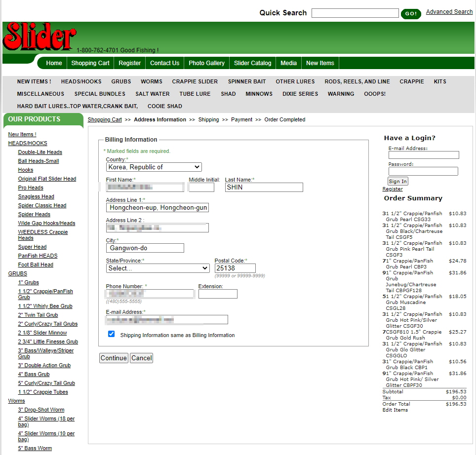The width and height of the screenshot is (476, 455).
Task: Open the Register menu item in green bar
Action: (130, 63)
